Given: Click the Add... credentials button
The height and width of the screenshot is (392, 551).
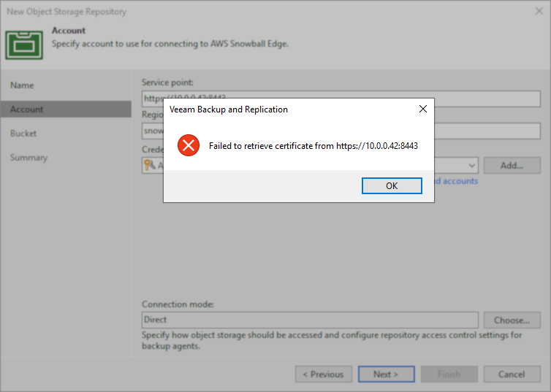Looking at the screenshot, I should [x=512, y=165].
